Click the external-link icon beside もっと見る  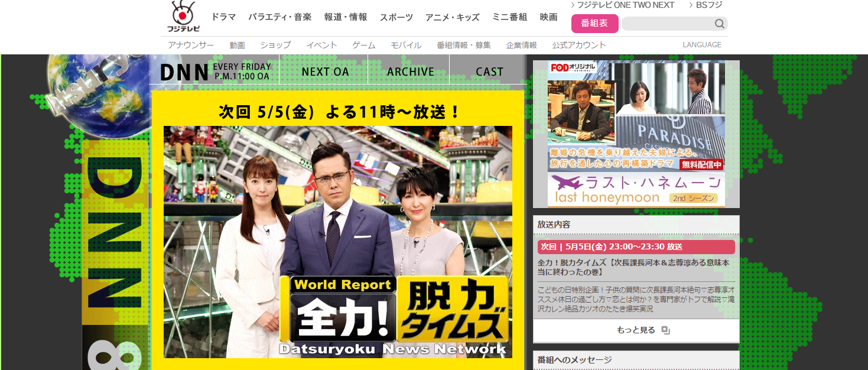click(x=665, y=330)
